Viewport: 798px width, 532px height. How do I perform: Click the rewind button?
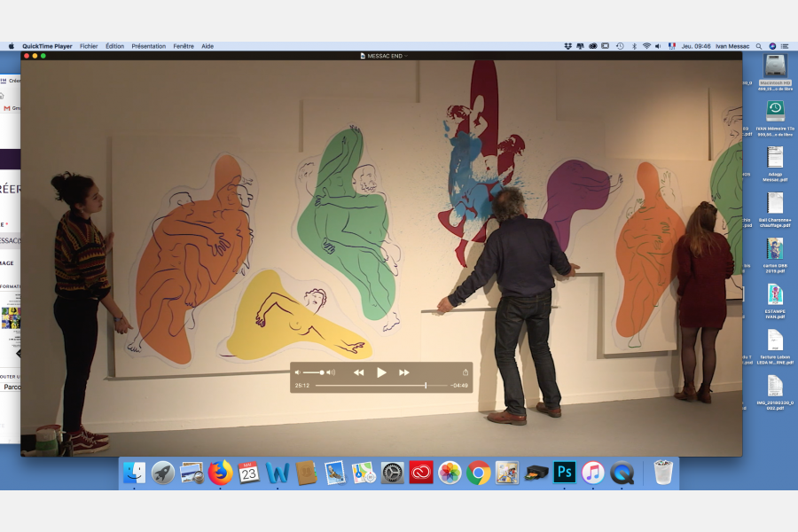(359, 372)
